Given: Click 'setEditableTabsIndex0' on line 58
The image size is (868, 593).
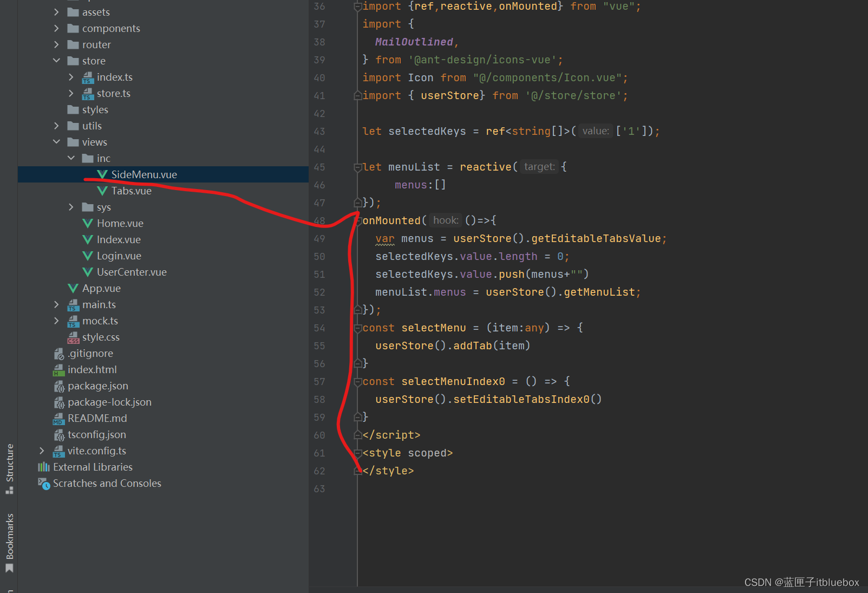Looking at the screenshot, I should tap(521, 400).
